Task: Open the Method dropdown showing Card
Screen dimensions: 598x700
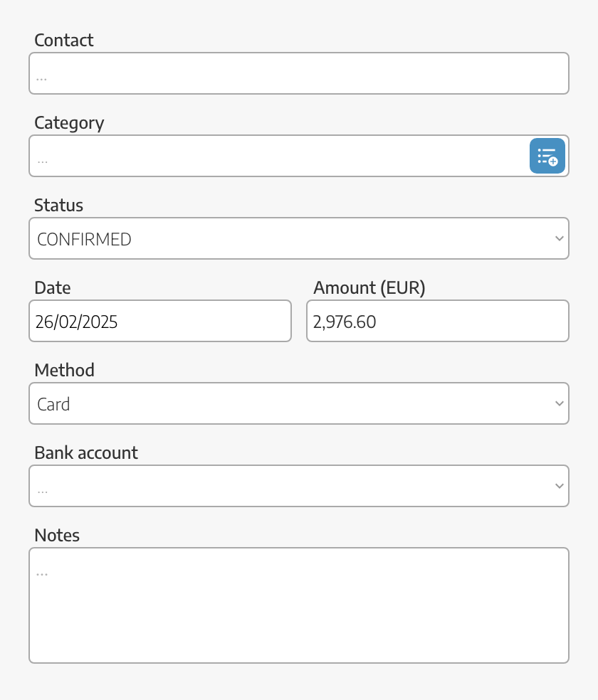Action: pos(299,403)
